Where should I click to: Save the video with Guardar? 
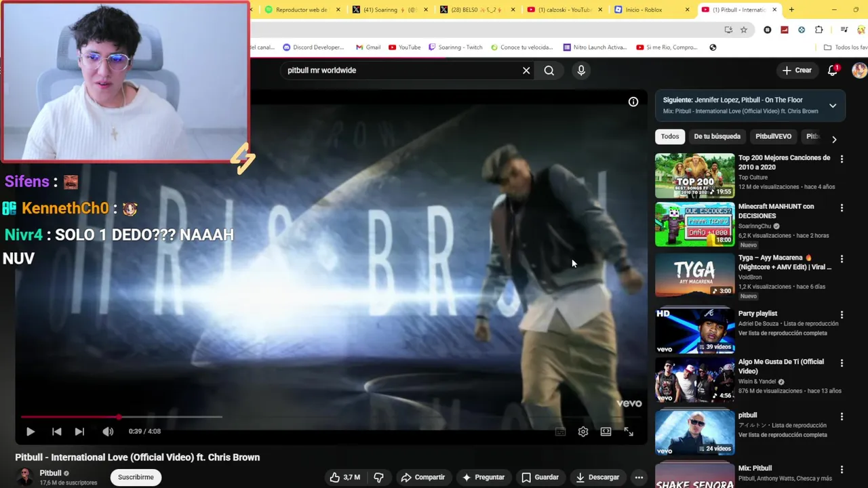[540, 477]
